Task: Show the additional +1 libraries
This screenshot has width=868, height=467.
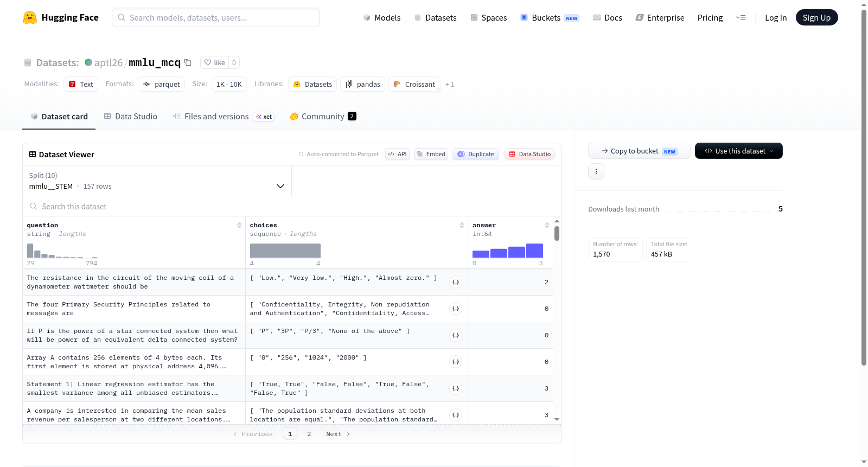Action: 450,84
